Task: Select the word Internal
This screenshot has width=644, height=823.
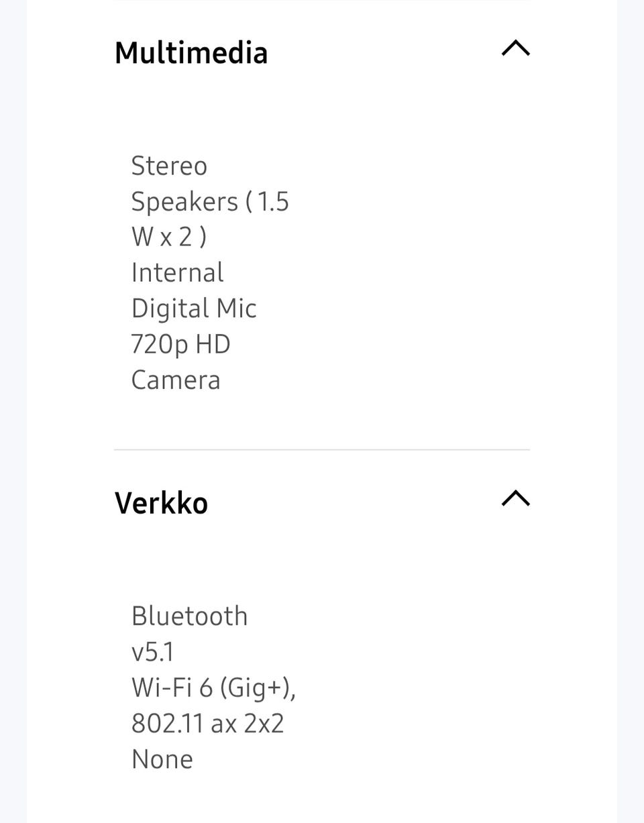Action: pyautogui.click(x=177, y=272)
